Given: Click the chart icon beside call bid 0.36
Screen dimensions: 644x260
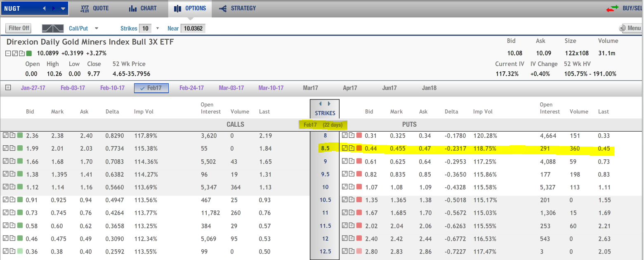Looking at the screenshot, I should coord(5,251).
